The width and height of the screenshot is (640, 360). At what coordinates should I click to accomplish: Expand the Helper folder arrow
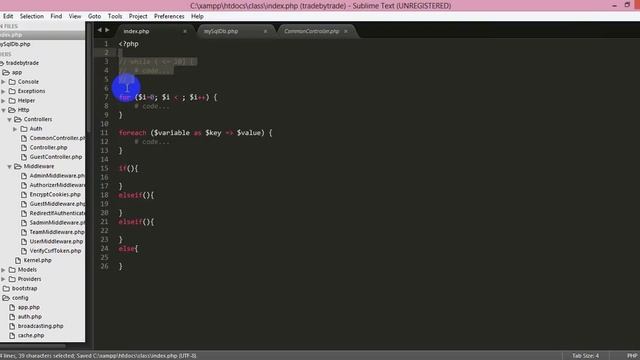click(3, 100)
